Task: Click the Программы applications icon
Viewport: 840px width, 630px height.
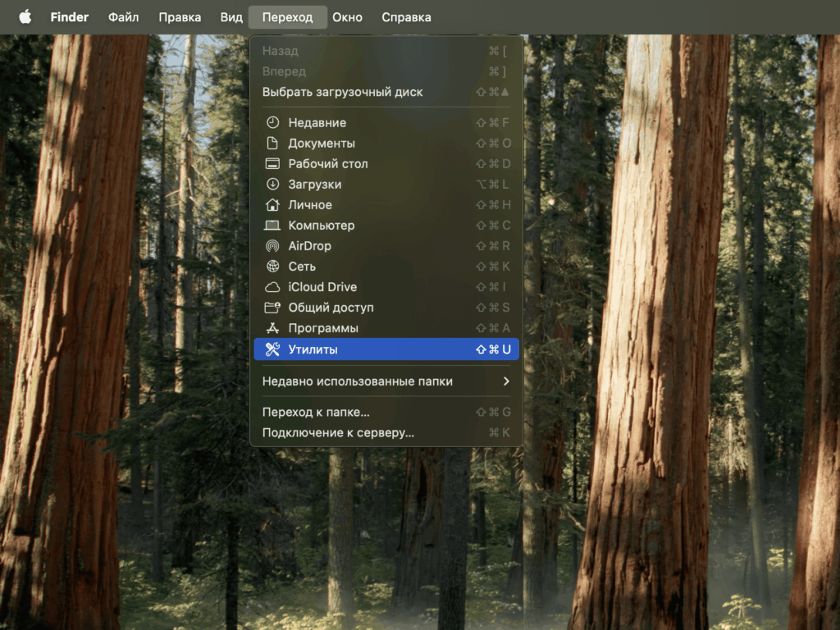Action: (272, 328)
